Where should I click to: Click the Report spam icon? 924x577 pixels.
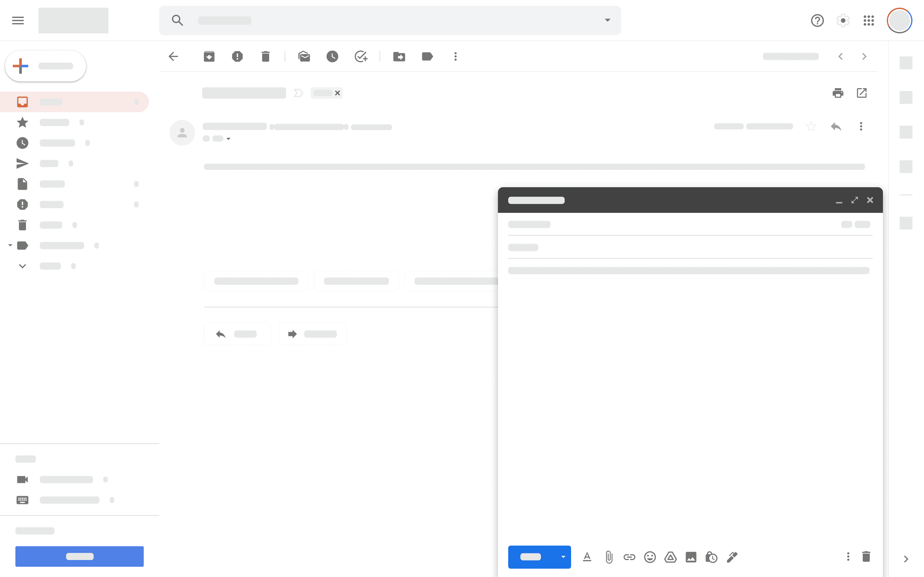coord(237,56)
